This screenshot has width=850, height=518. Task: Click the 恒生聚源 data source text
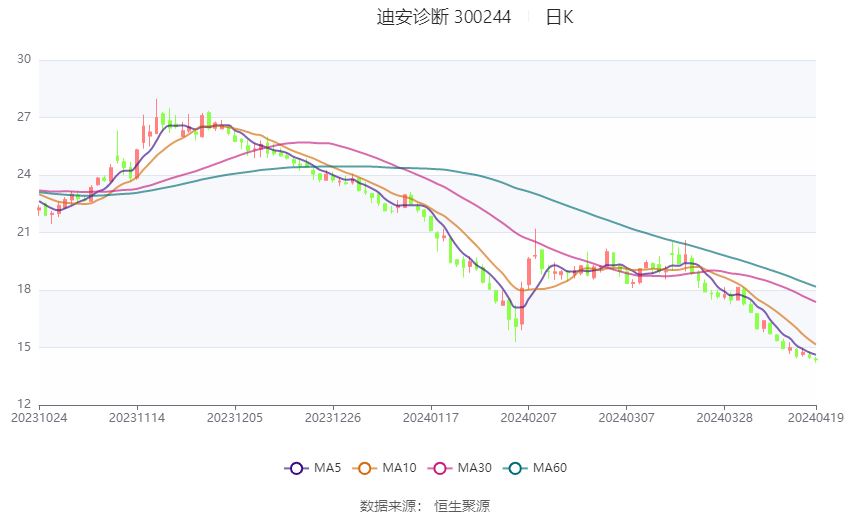tap(462, 506)
